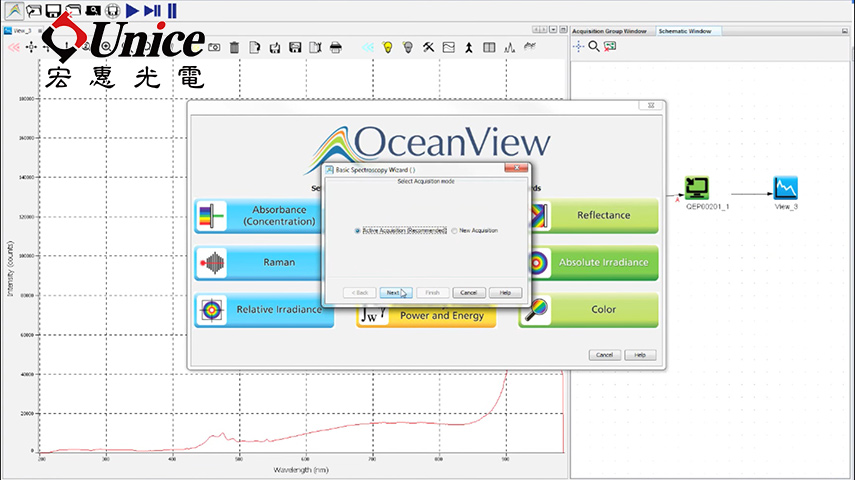This screenshot has height=480, width=855.
Task: Click the schematic icon with red X
Action: pyautogui.click(x=610, y=46)
